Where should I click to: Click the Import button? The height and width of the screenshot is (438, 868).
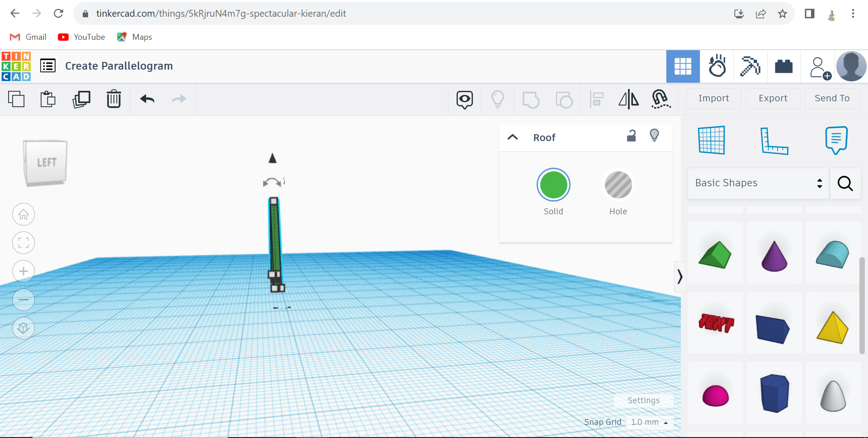coord(713,99)
